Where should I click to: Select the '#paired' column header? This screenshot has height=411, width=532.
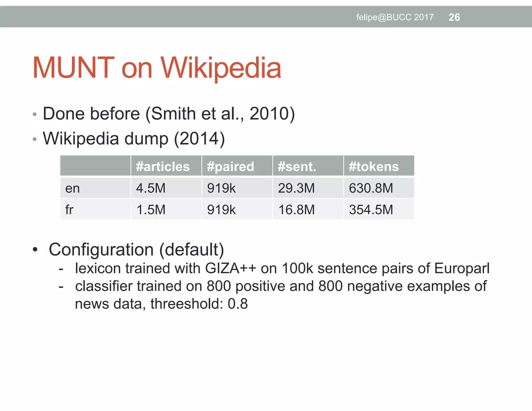(237, 166)
